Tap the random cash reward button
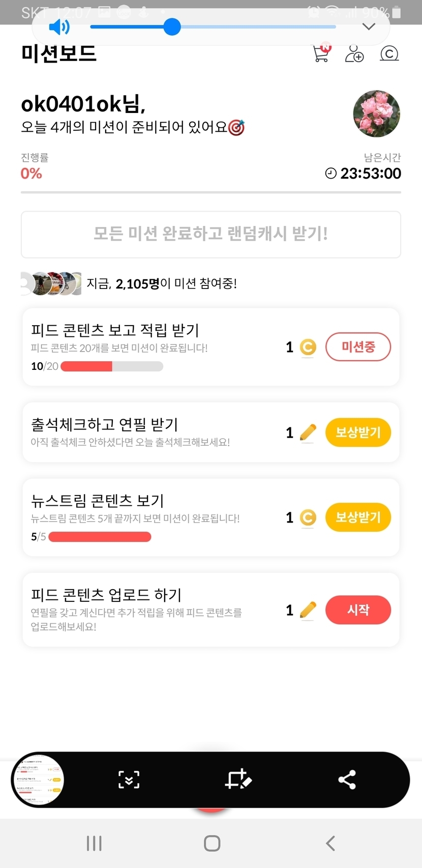Image resolution: width=422 pixels, height=868 pixels. coord(210,234)
